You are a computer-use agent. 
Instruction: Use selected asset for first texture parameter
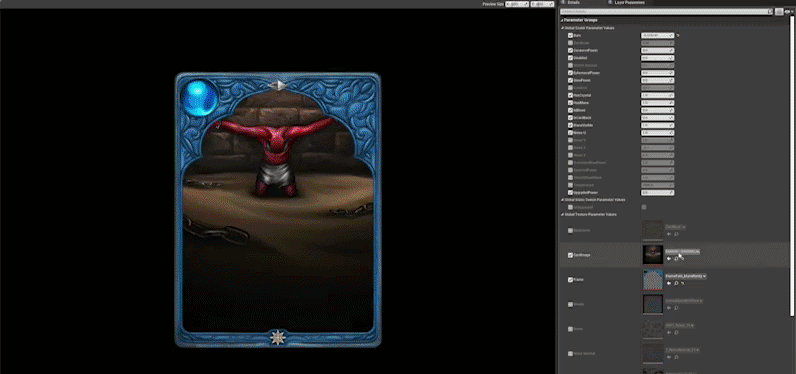point(669,234)
